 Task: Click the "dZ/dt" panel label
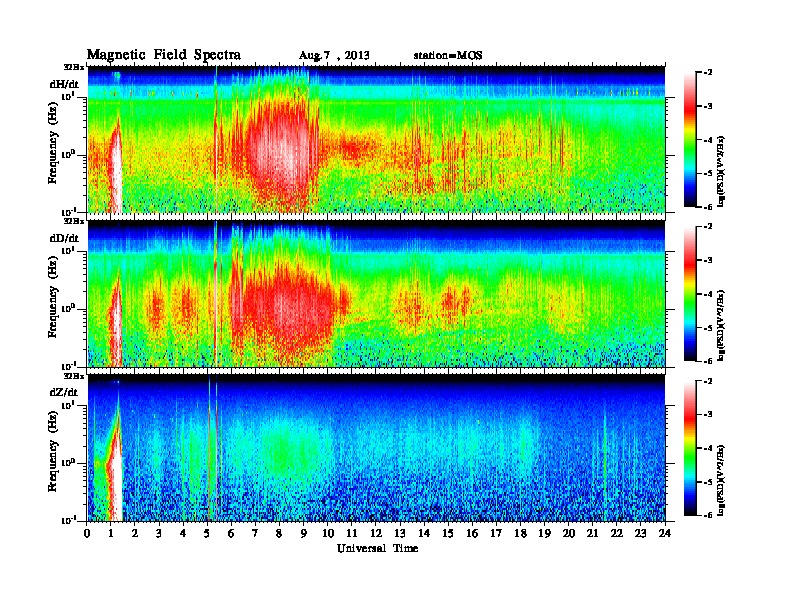[x=64, y=392]
